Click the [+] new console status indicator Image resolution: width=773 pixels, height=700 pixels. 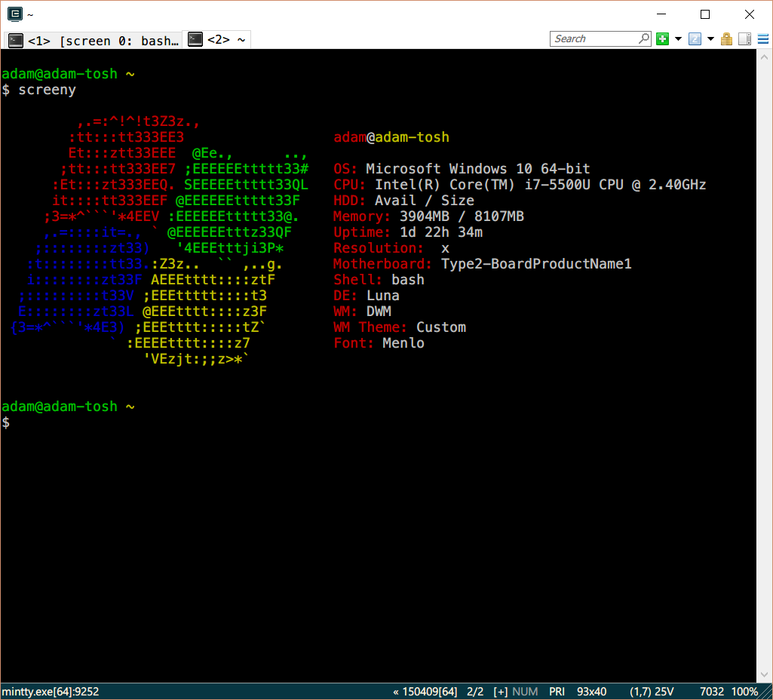click(500, 692)
